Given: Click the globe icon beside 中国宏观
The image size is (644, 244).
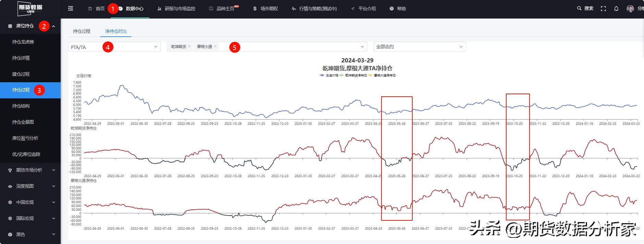Looking at the screenshot, I should (10, 202).
